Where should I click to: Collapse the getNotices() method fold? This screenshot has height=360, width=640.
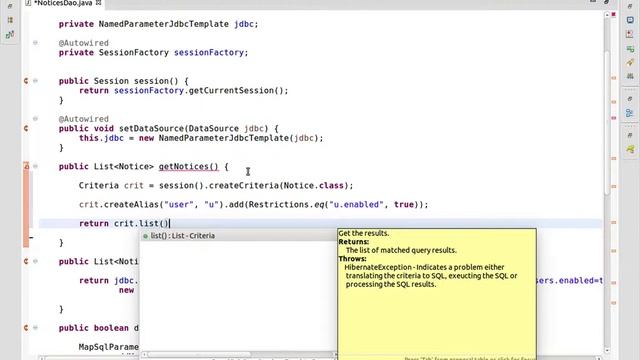[x=36, y=166]
